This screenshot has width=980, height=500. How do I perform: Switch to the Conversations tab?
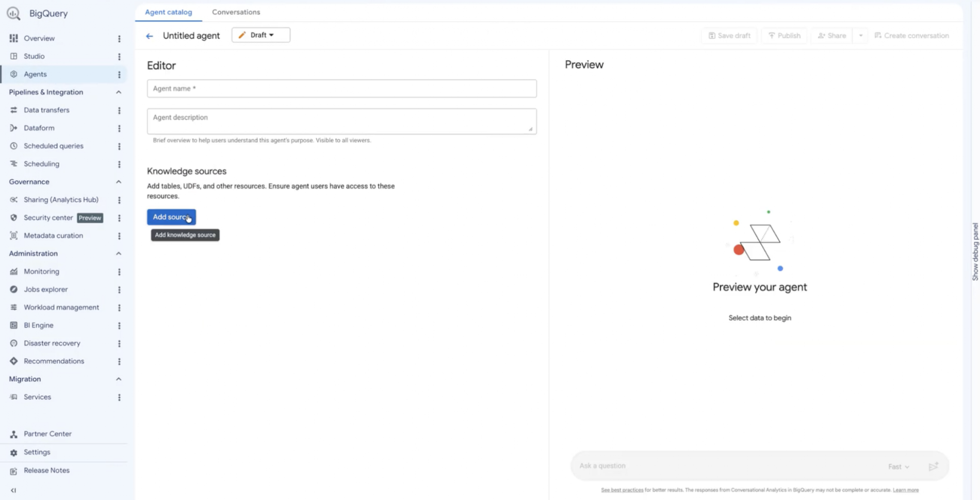(236, 12)
